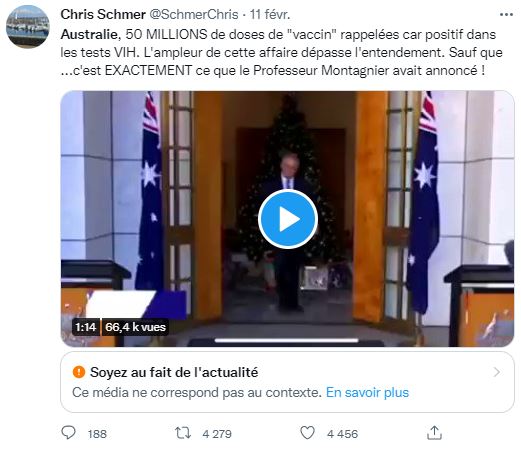Image resolution: width=521 pixels, height=451 pixels.
Task: Click the 188 replies count
Action: tap(97, 434)
